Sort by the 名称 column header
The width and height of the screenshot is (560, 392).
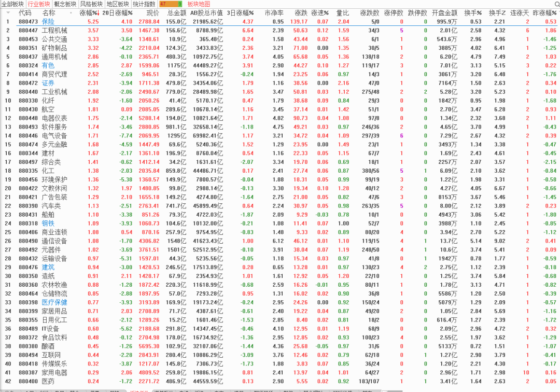click(x=49, y=13)
